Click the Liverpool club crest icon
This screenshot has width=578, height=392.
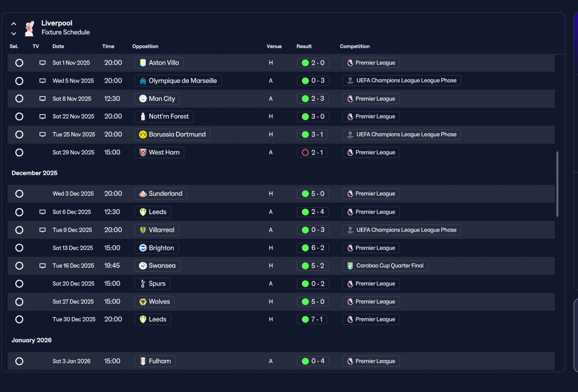(x=29, y=28)
